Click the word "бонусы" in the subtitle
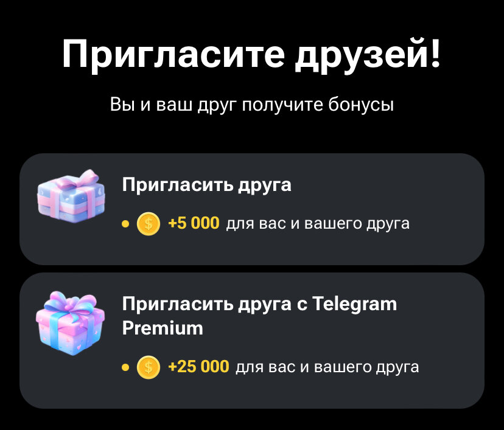Image resolution: width=504 pixels, height=430 pixels. (361, 105)
